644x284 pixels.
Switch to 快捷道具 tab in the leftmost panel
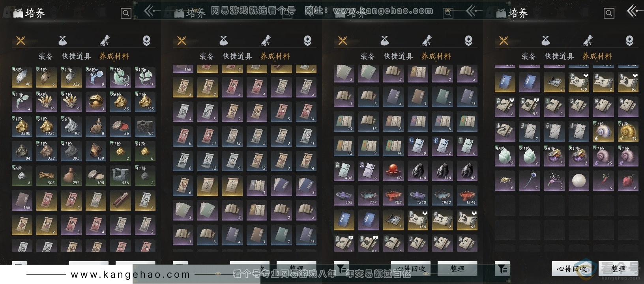click(76, 56)
